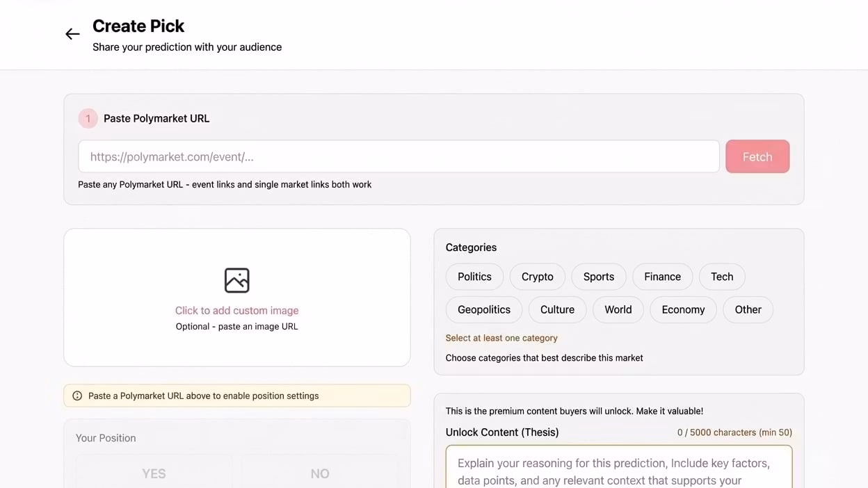This screenshot has height=488, width=868.
Task: Select the Culture category chip
Action: (x=557, y=309)
